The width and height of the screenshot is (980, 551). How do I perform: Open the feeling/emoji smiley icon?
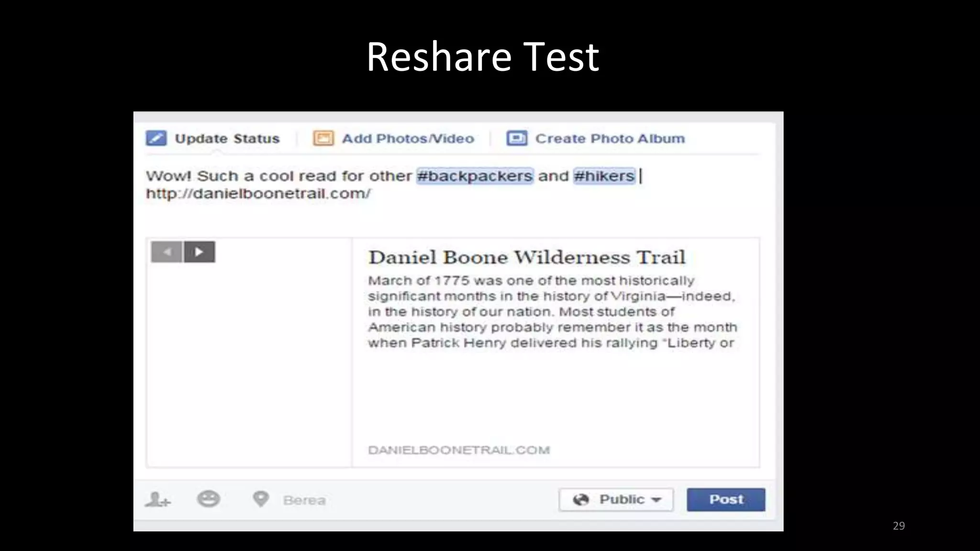click(209, 499)
